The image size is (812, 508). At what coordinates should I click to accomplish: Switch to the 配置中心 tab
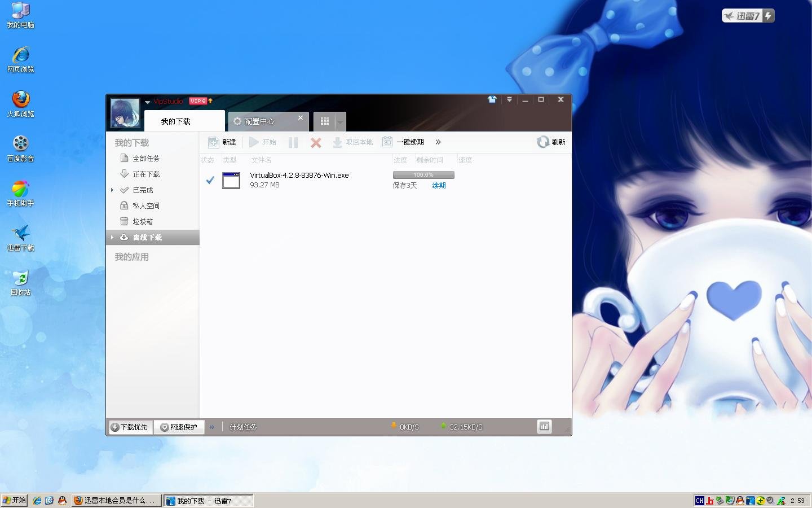(259, 121)
